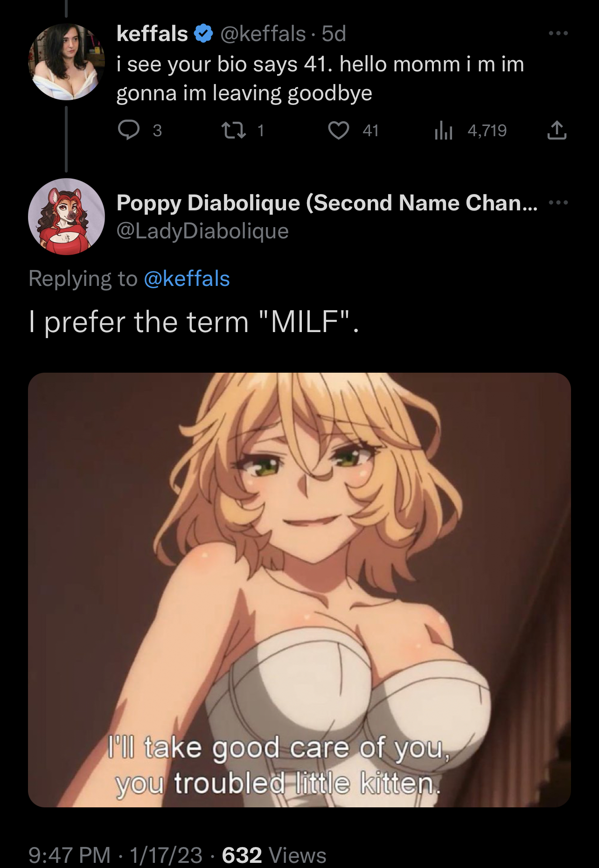This screenshot has height=868, width=599.
Task: Click the blue verified badge next to keffals
Action: point(203,34)
